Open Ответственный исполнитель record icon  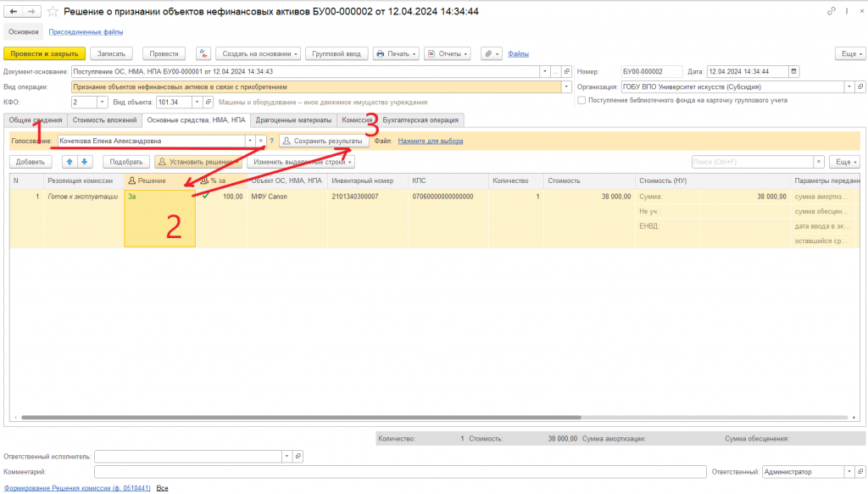(x=298, y=457)
